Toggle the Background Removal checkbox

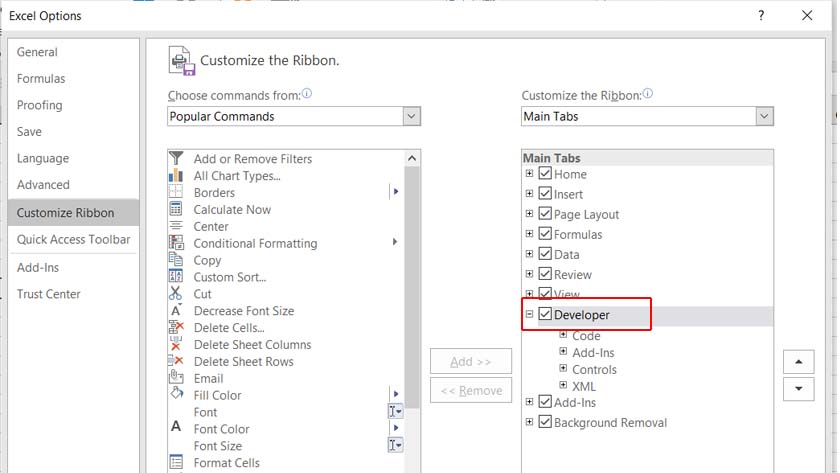click(545, 422)
